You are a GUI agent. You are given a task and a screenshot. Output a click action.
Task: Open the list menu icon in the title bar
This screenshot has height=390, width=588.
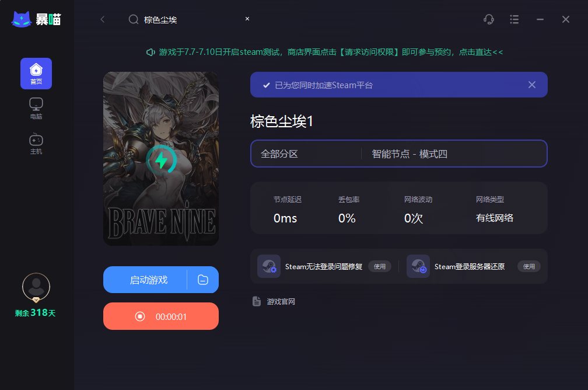pyautogui.click(x=514, y=19)
